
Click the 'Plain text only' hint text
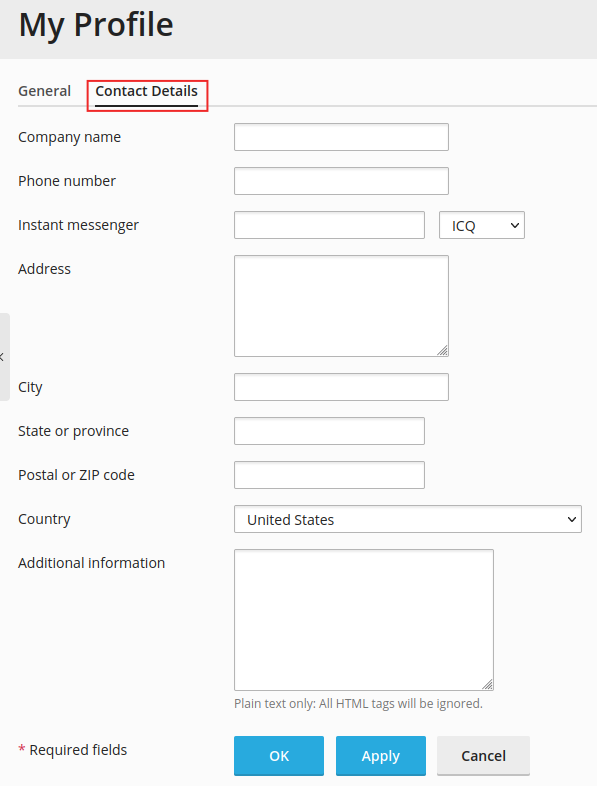(x=358, y=704)
